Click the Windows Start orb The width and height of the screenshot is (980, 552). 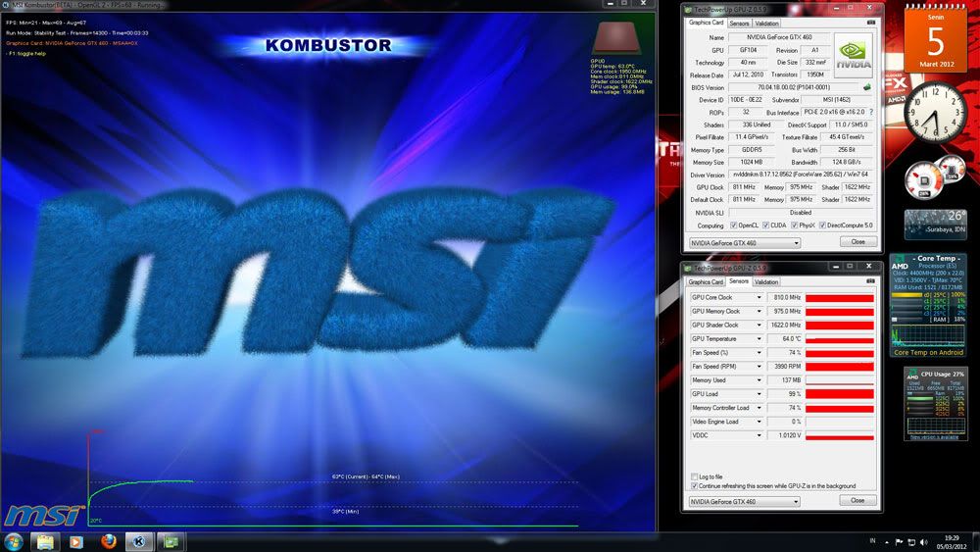point(14,541)
